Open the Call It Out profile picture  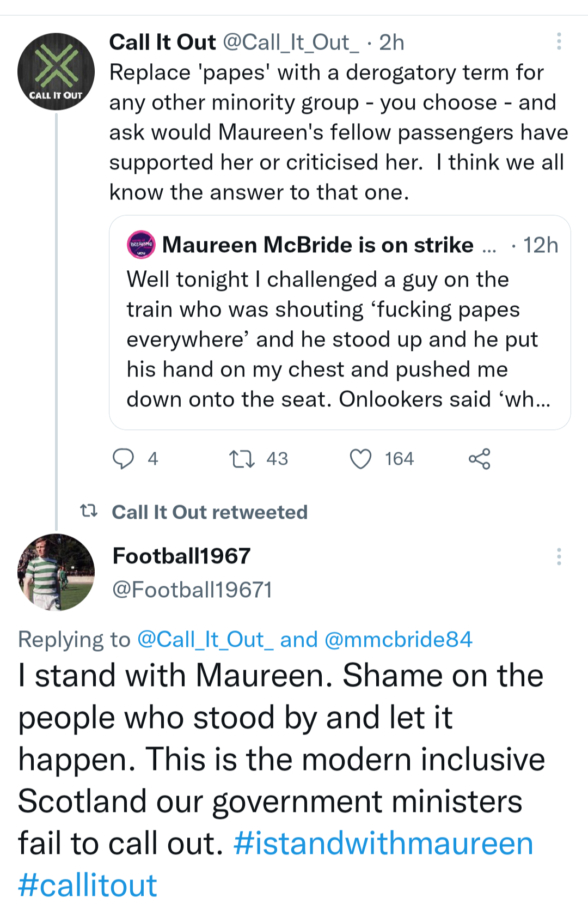pos(56,72)
